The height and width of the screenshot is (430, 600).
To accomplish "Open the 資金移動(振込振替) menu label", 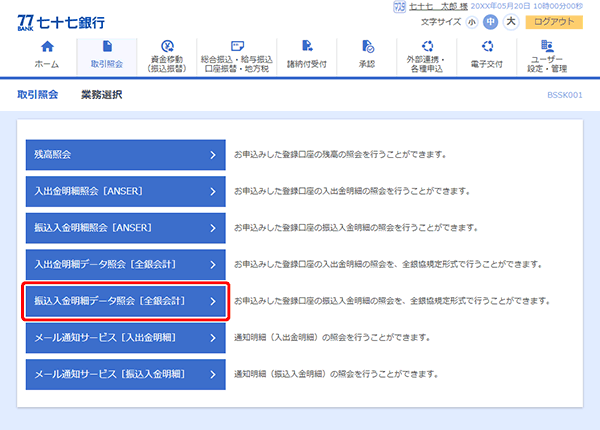I will 167,64.
